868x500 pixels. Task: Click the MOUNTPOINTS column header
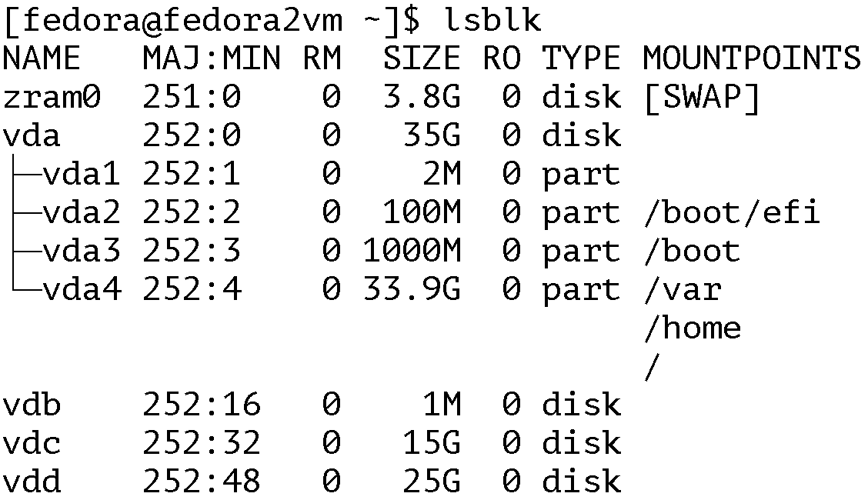(751, 59)
